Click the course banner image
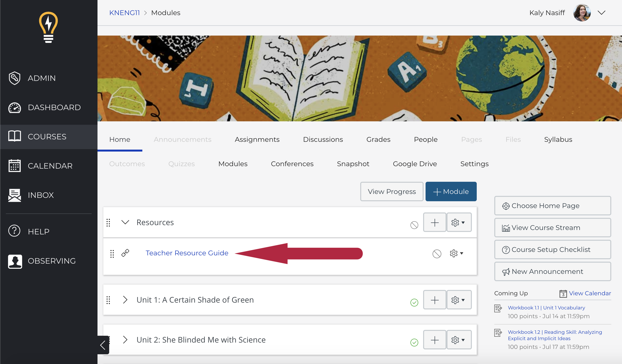The height and width of the screenshot is (364, 622). pos(360,78)
